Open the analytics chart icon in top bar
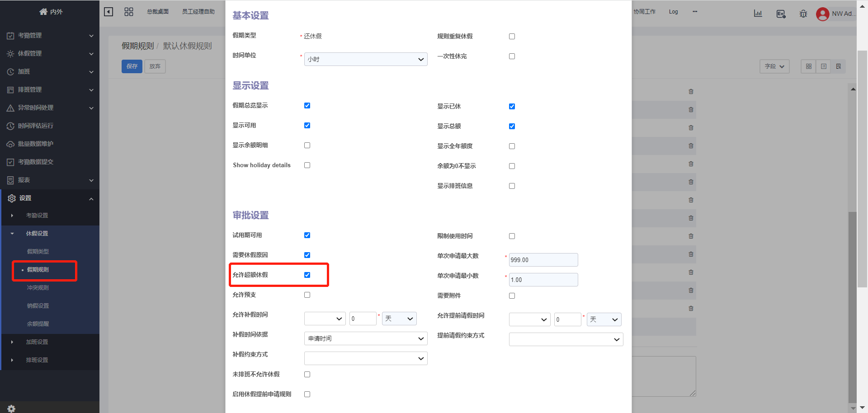868x413 pixels. click(758, 14)
